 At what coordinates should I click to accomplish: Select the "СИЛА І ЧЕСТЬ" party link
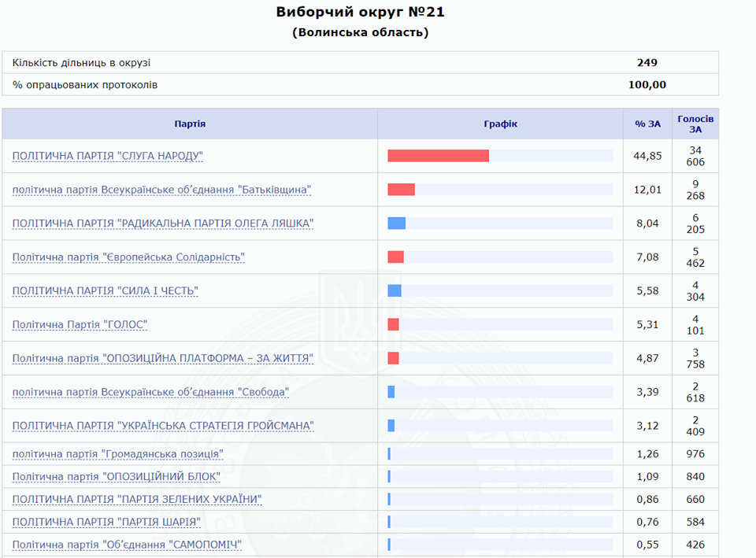coord(106,291)
